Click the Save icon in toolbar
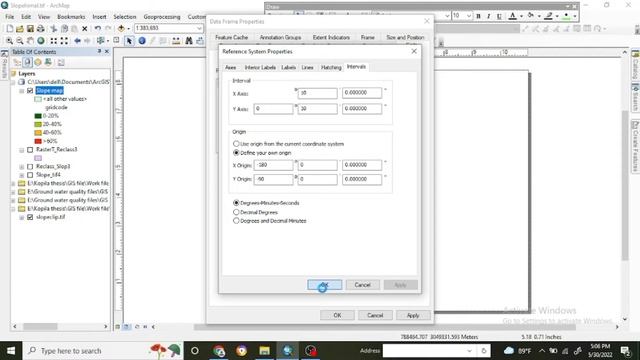 [30, 29]
